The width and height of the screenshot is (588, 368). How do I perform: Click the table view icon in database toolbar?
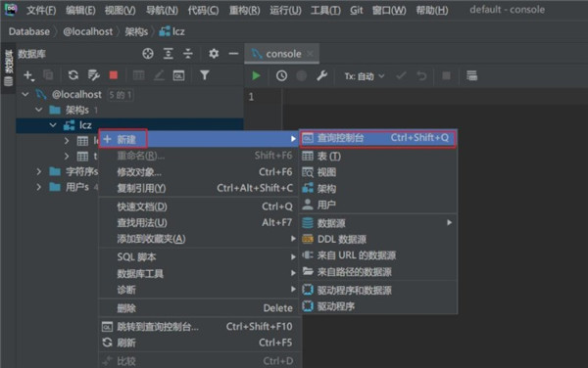(139, 75)
